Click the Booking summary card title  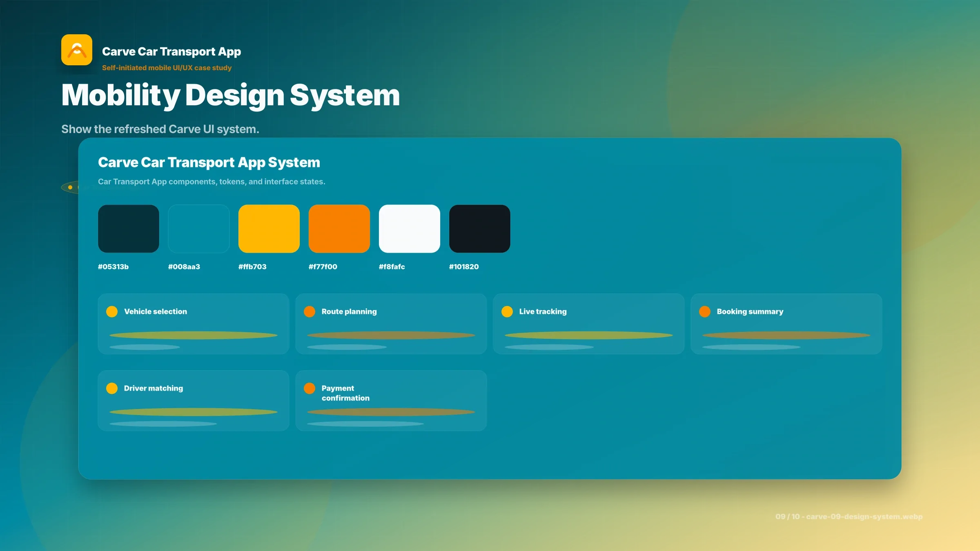[750, 311]
